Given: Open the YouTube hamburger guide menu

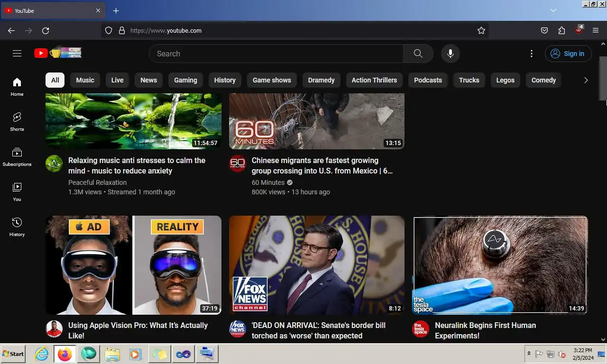Looking at the screenshot, I should (x=17, y=54).
